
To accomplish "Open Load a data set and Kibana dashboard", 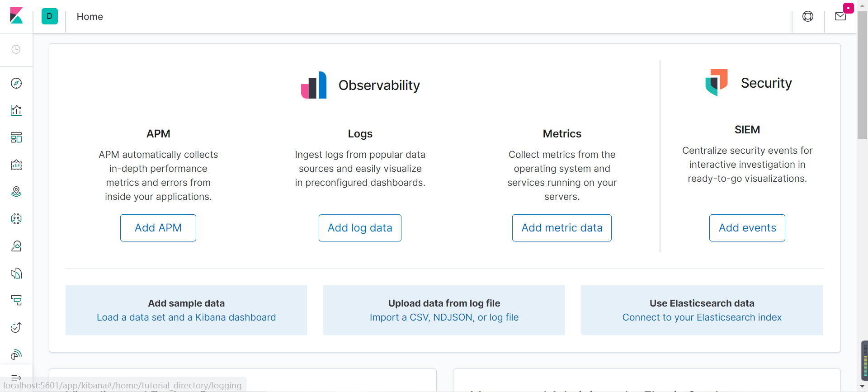I will [x=186, y=317].
